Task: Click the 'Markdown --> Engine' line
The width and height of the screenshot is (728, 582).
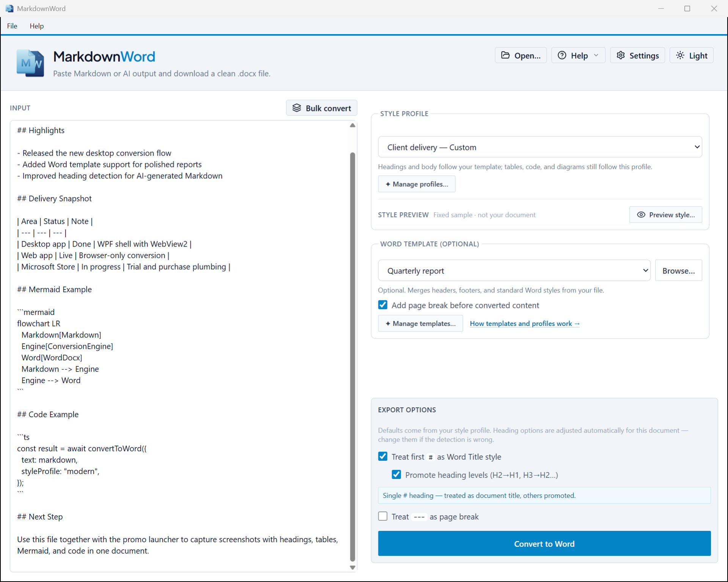Action: tap(60, 369)
